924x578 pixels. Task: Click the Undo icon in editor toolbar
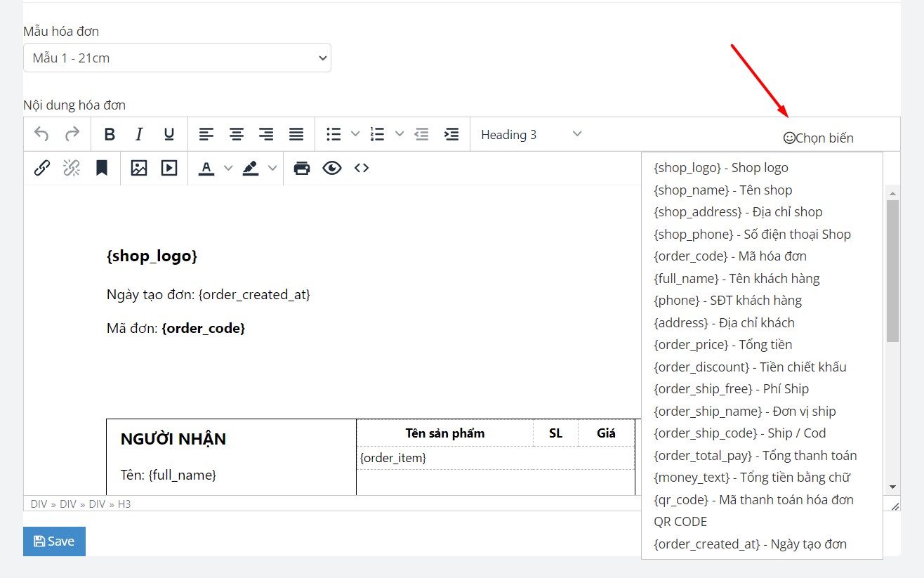(x=42, y=134)
